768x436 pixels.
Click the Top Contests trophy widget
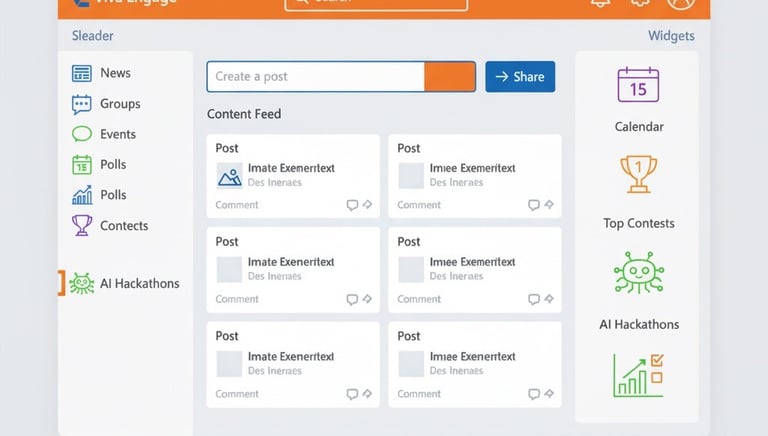click(638, 175)
